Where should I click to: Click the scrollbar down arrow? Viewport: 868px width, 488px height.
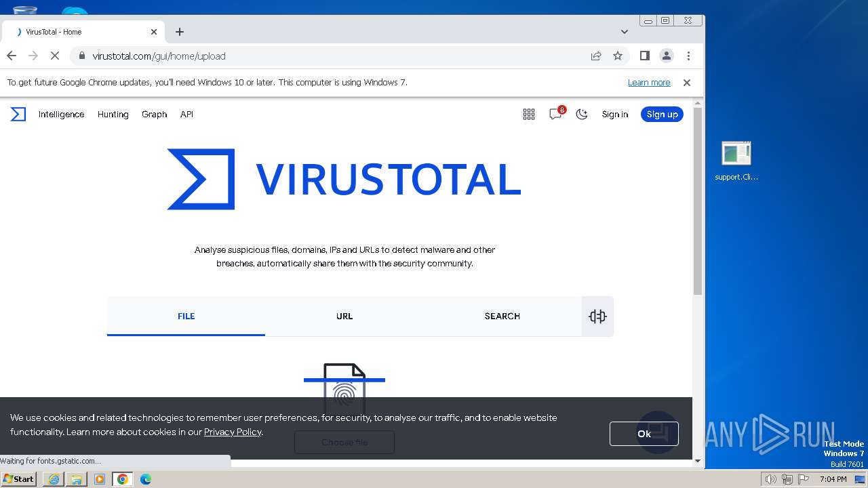pos(698,461)
